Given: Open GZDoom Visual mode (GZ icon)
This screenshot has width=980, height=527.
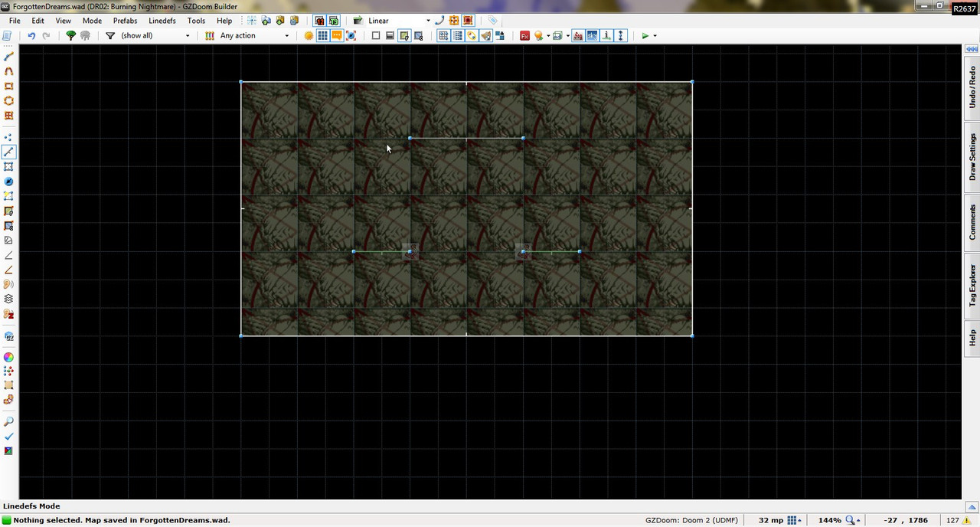Looking at the screenshot, I should point(9,336).
